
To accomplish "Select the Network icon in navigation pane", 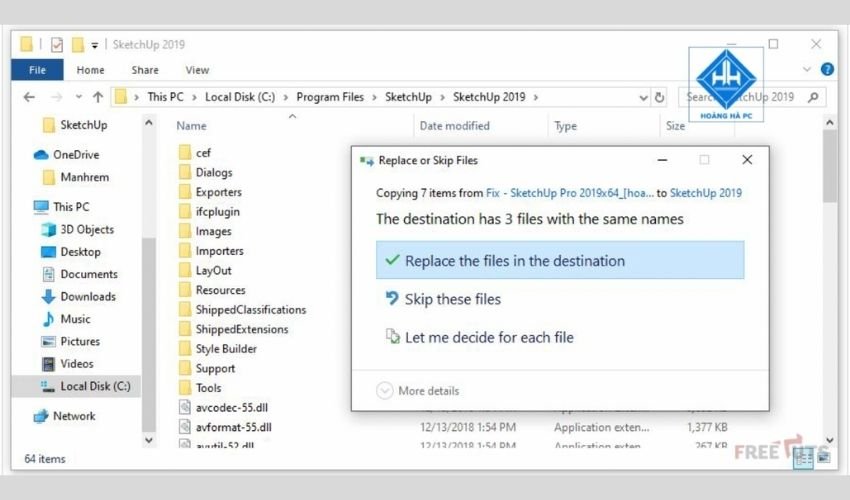I will coord(41,416).
